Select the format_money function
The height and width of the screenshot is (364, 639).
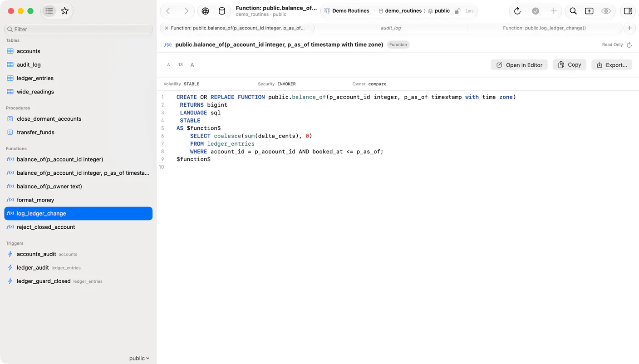click(79, 200)
